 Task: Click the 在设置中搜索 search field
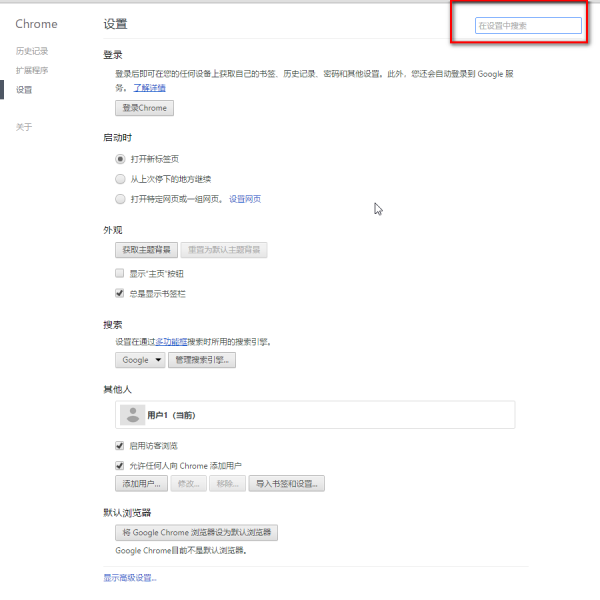(x=528, y=26)
